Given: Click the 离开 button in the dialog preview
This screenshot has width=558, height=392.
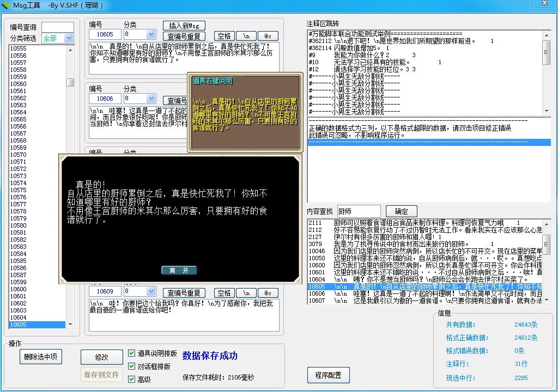Looking at the screenshot, I should (179, 271).
